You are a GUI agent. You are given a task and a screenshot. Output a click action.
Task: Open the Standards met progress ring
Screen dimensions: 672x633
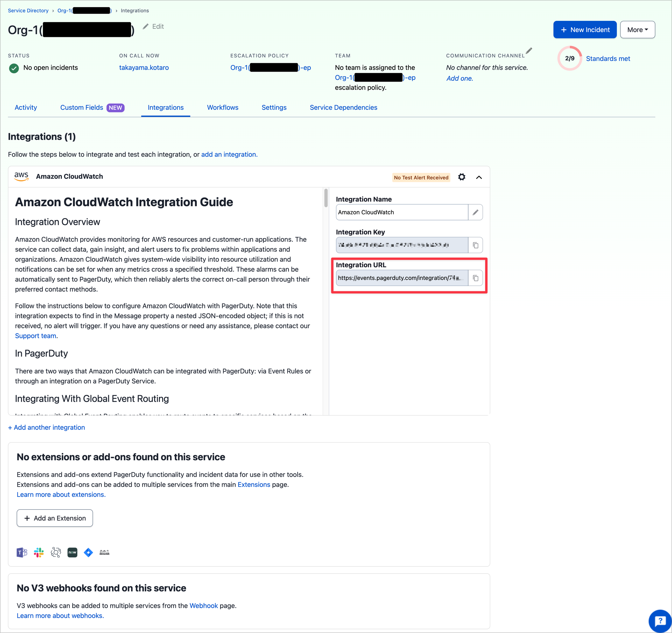pyautogui.click(x=570, y=58)
